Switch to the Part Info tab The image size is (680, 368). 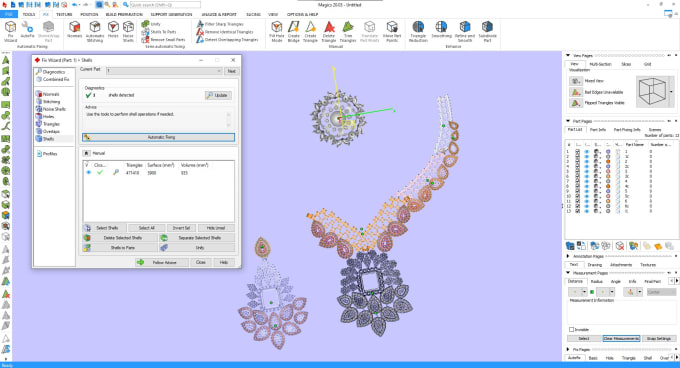[598, 130]
